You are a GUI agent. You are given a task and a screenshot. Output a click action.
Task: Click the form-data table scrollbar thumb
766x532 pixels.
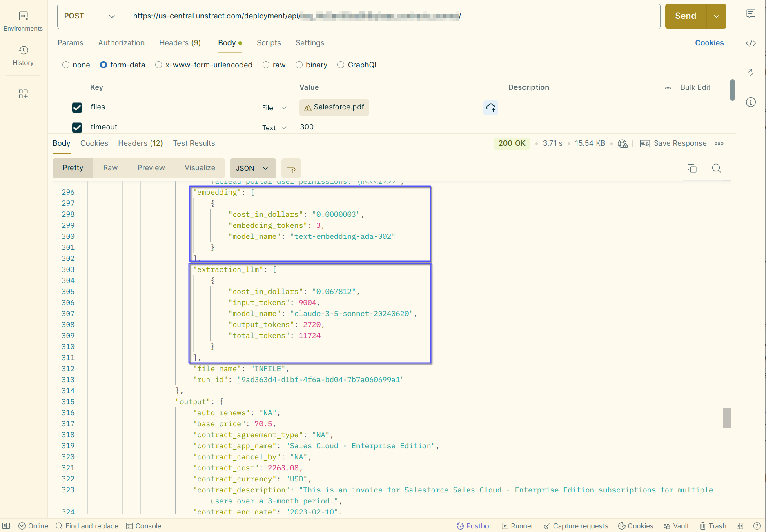[733, 90]
